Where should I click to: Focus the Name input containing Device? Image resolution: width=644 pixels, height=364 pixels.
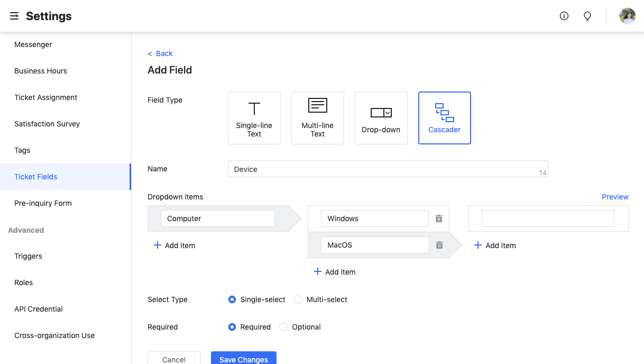pyautogui.click(x=388, y=169)
